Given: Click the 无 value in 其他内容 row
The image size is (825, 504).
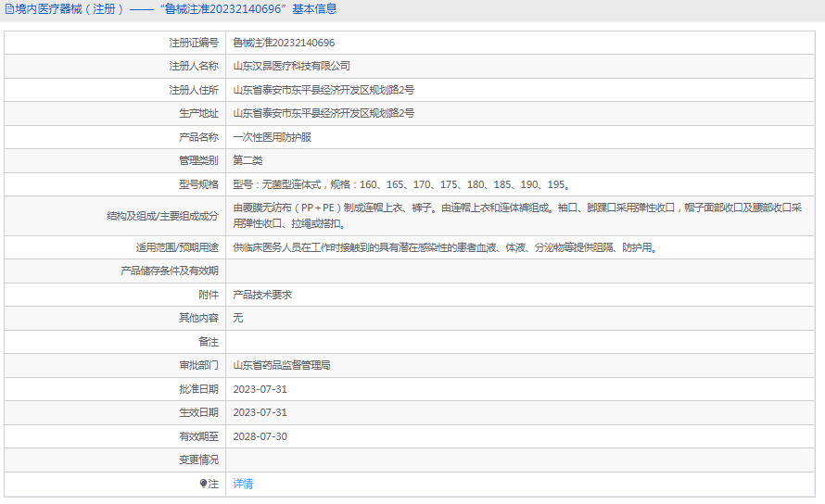Looking at the screenshot, I should (x=238, y=318).
